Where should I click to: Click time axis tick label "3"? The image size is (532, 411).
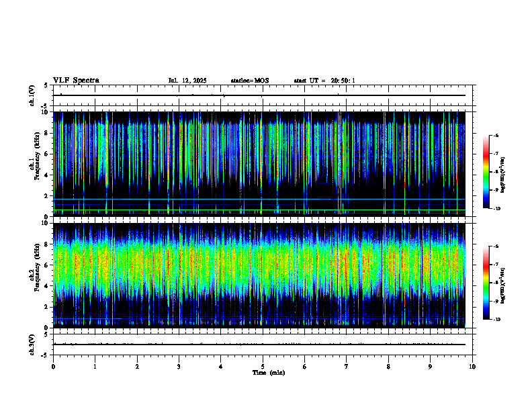pyautogui.click(x=179, y=367)
